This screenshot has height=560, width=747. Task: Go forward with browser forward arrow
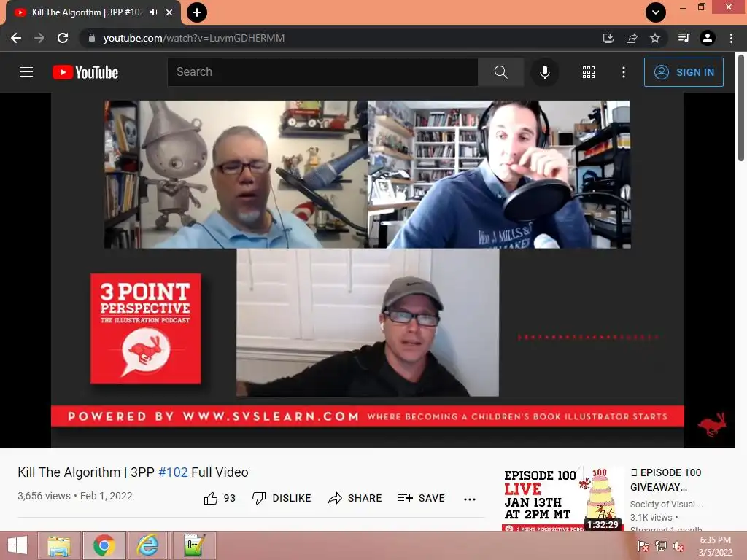point(39,38)
